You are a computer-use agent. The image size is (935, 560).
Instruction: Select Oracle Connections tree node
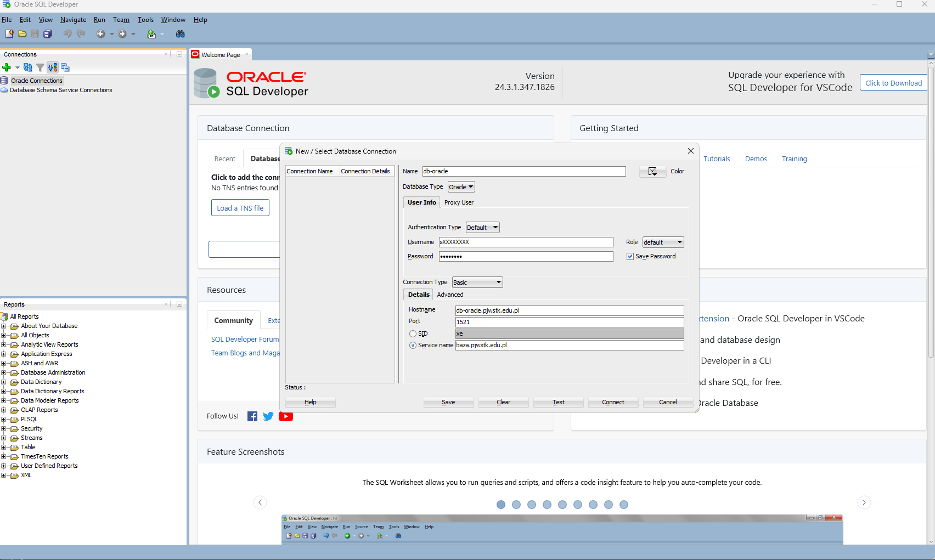(37, 81)
